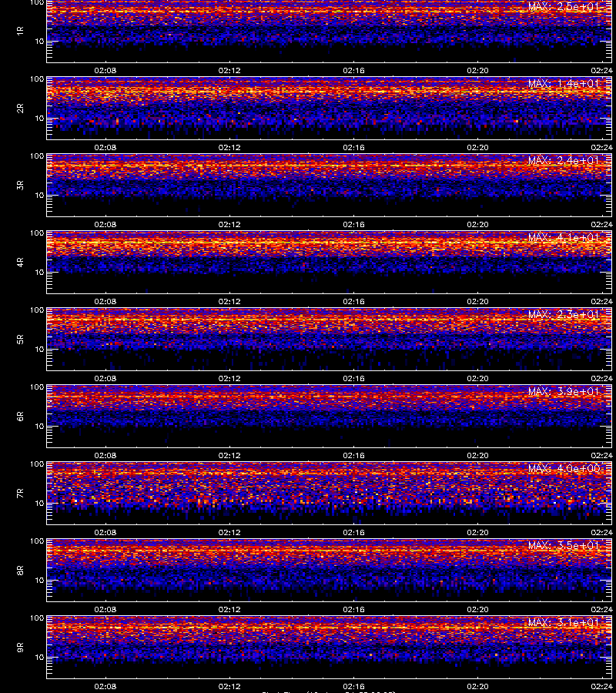616x693 pixels.
Task: Click the 7R spectrogram plot area
Action: coord(330,494)
